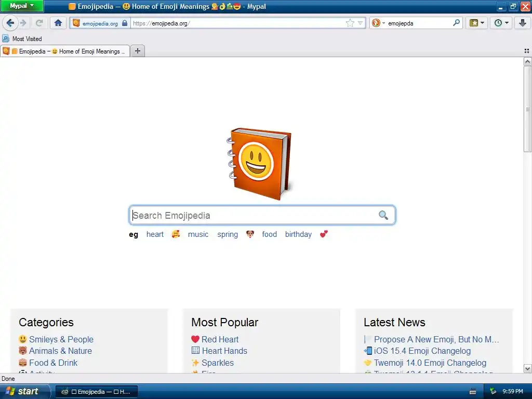Click the smiling face with hearts emoji example
532x399 pixels.
click(176, 234)
